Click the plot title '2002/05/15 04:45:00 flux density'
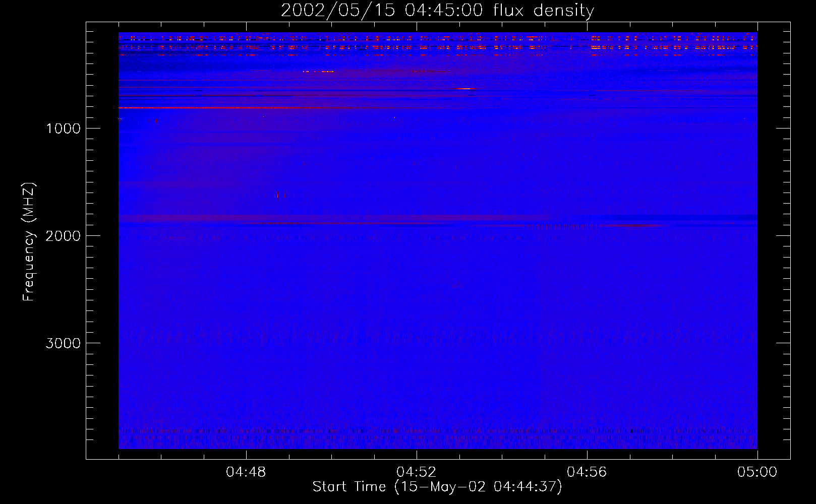The image size is (816, 504). coord(437,11)
